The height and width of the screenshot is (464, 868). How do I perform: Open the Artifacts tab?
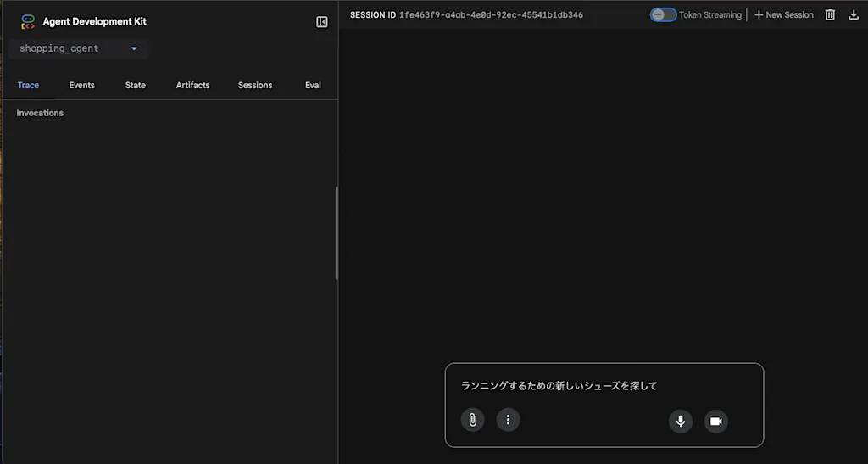point(192,86)
